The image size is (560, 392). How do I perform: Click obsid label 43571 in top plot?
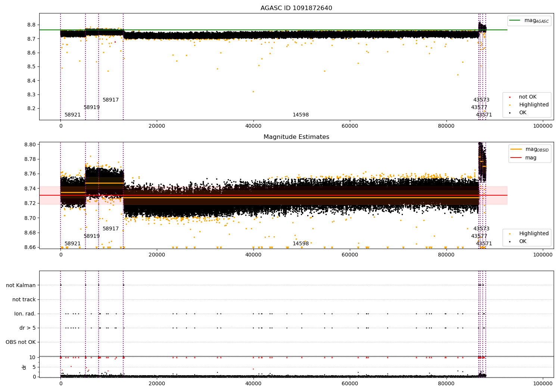484,115
